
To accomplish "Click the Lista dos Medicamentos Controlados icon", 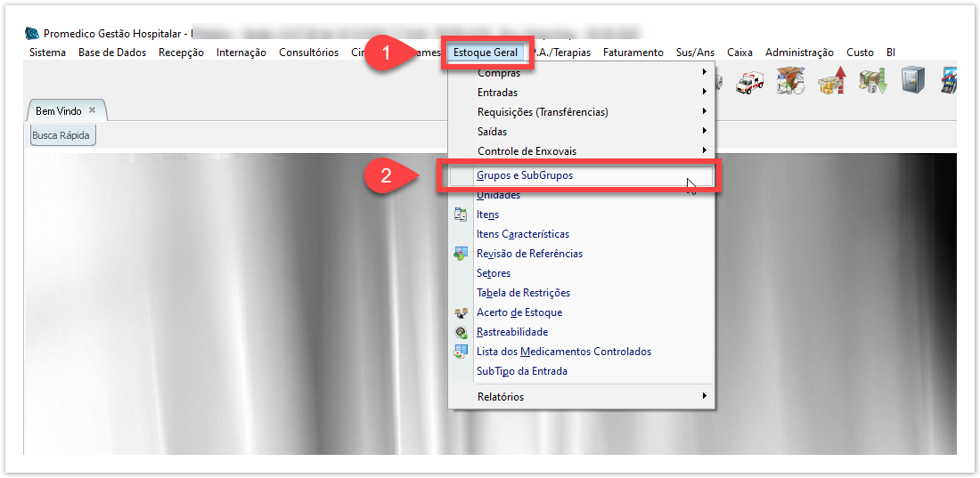I will (461, 352).
